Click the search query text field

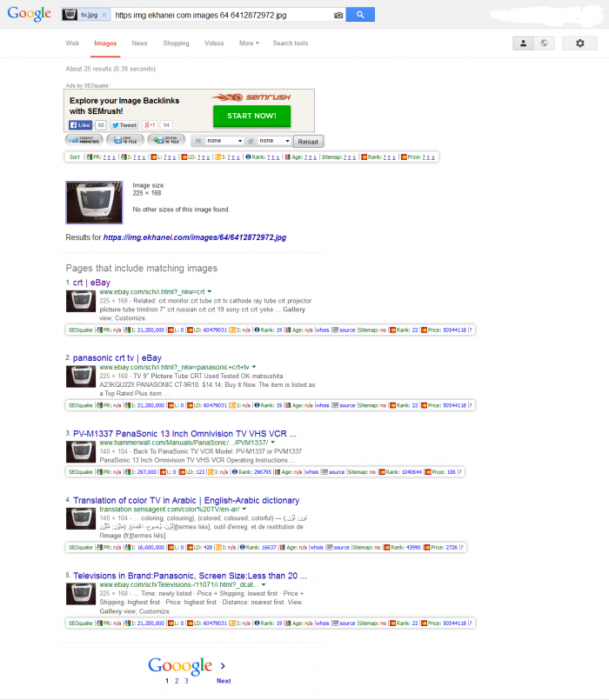(221, 15)
